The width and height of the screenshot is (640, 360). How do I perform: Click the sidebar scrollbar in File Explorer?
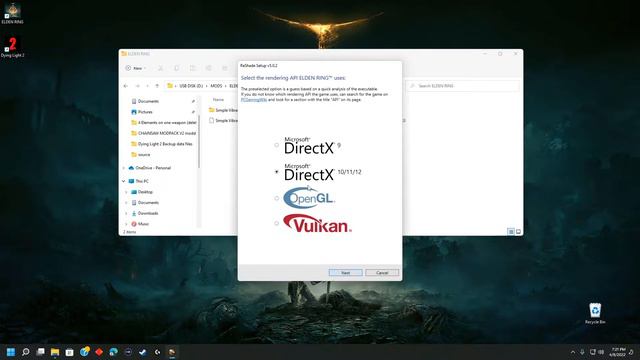pos(199,142)
